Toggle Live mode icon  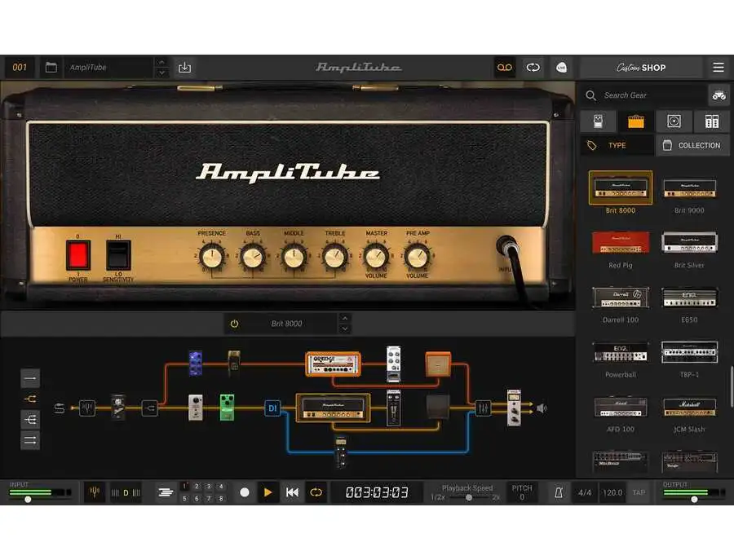tap(561, 68)
